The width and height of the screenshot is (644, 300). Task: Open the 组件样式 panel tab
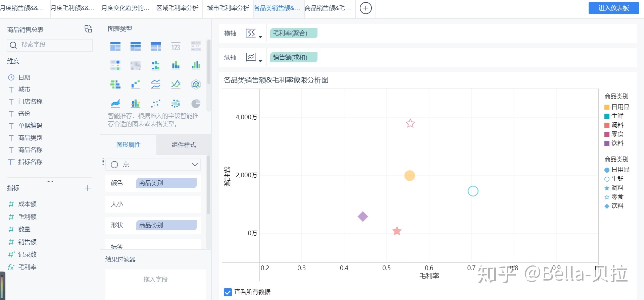coord(184,145)
